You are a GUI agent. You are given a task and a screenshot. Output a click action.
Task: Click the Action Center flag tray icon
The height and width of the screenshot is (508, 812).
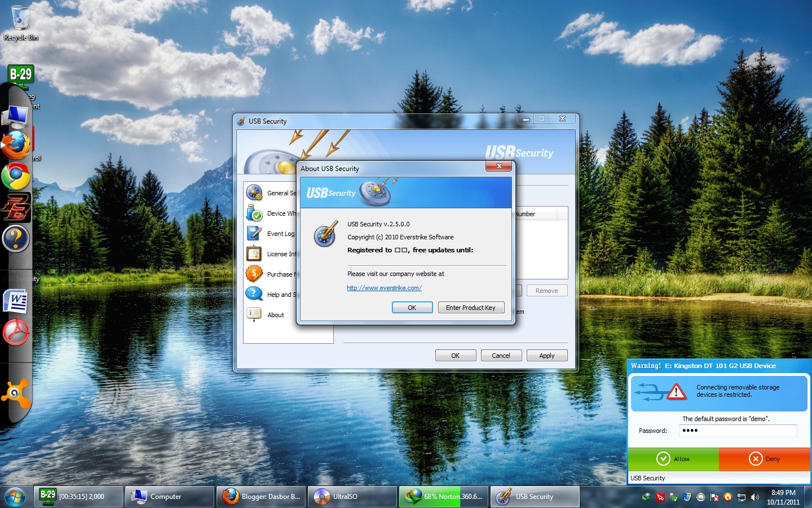click(714, 497)
